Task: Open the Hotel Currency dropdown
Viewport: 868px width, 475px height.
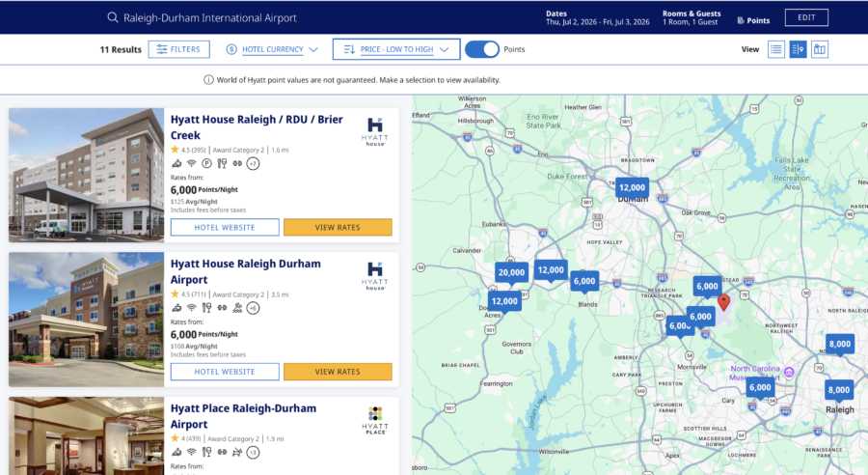Action: (272, 49)
